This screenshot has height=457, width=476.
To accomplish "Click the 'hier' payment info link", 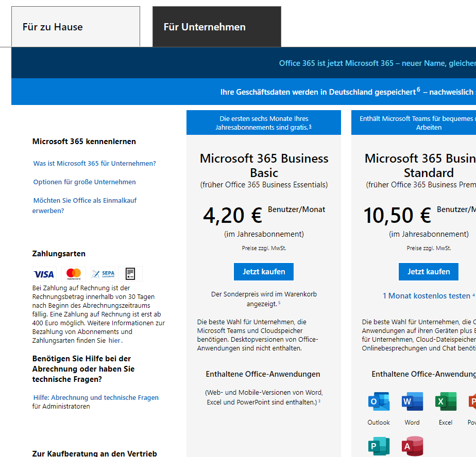I will pos(114,341).
